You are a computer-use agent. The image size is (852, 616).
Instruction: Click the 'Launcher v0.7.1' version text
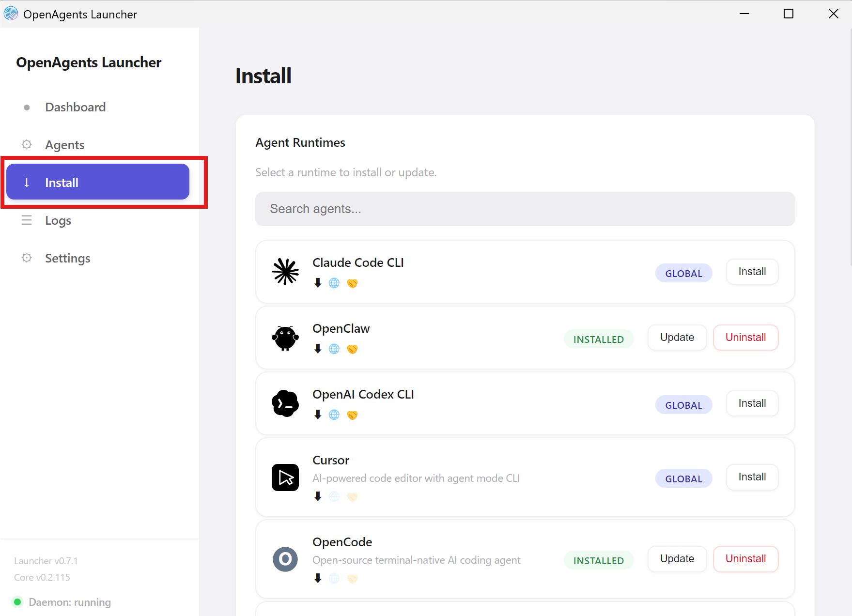pyautogui.click(x=46, y=561)
